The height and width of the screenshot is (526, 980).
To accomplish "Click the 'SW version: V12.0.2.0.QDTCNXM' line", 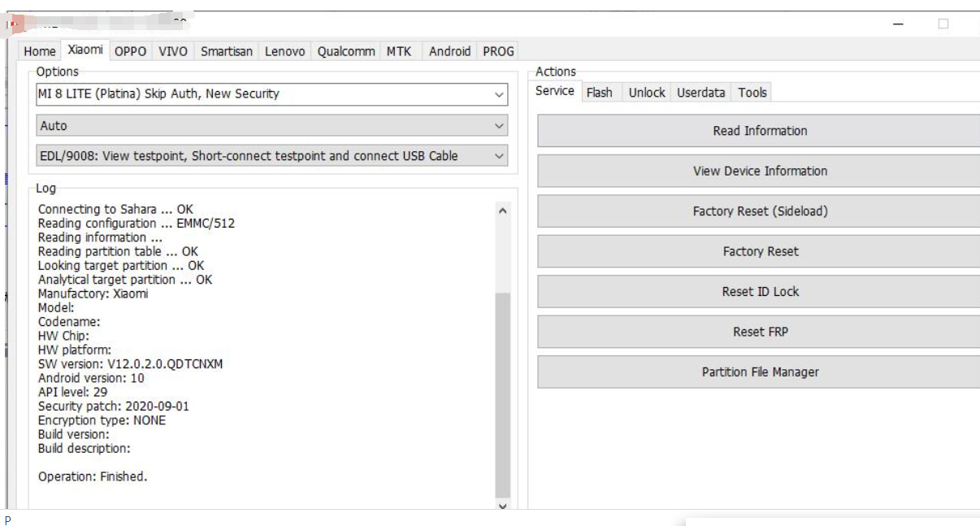I will pyautogui.click(x=130, y=364).
